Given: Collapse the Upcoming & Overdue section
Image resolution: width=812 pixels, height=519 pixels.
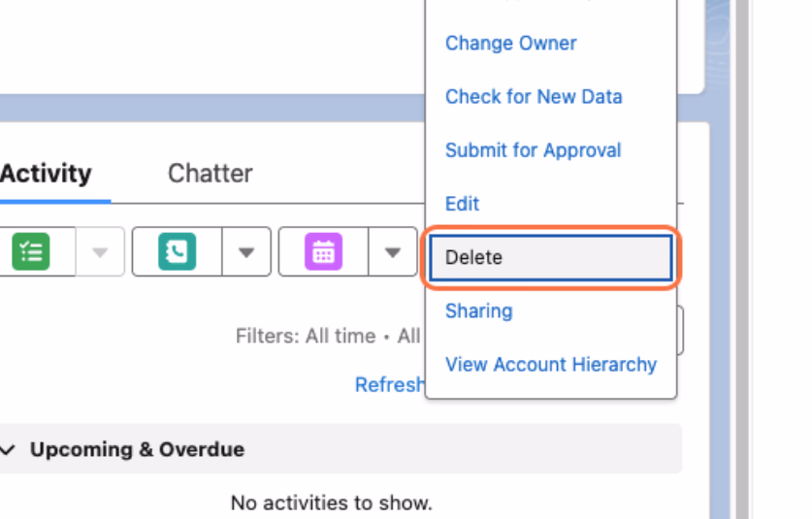Looking at the screenshot, I should [x=7, y=449].
